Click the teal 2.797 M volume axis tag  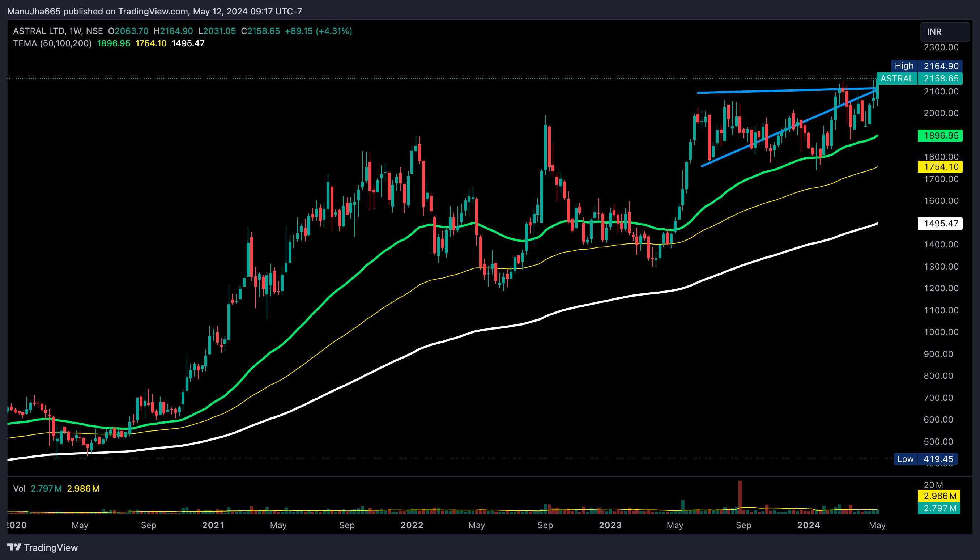[x=939, y=508]
